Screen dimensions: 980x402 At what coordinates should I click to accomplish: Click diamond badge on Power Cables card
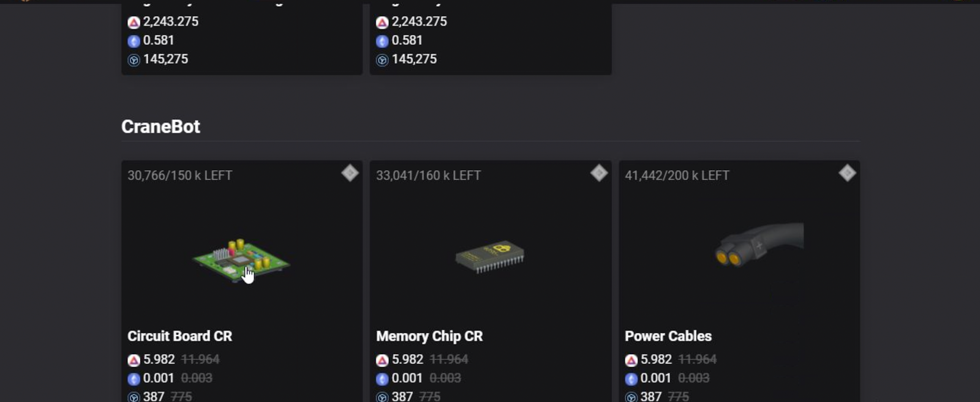coord(847,173)
